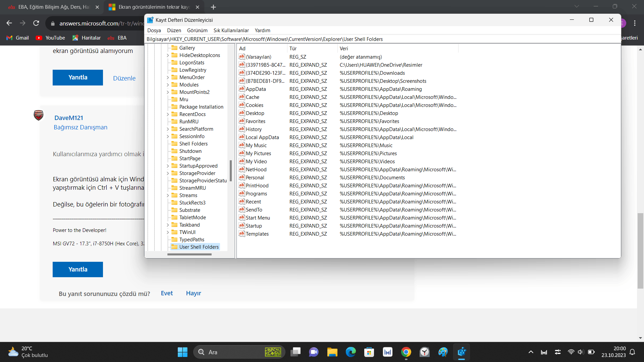This screenshot has height=362, width=644.
Task: Click the Chrome taskbar icon
Action: click(406, 352)
